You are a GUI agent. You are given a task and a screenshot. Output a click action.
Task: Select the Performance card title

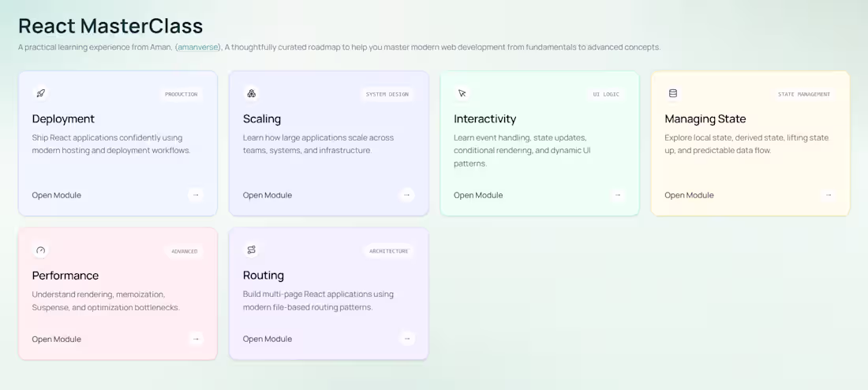point(65,276)
